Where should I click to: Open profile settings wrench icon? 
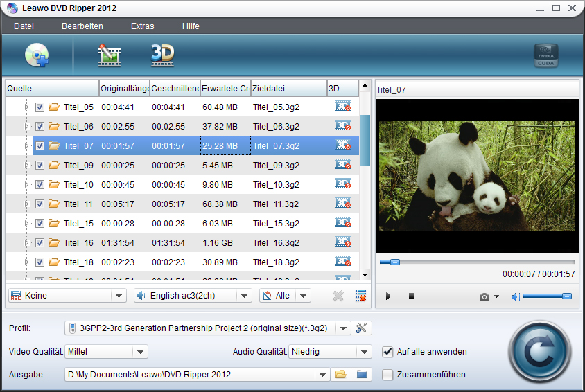point(360,328)
